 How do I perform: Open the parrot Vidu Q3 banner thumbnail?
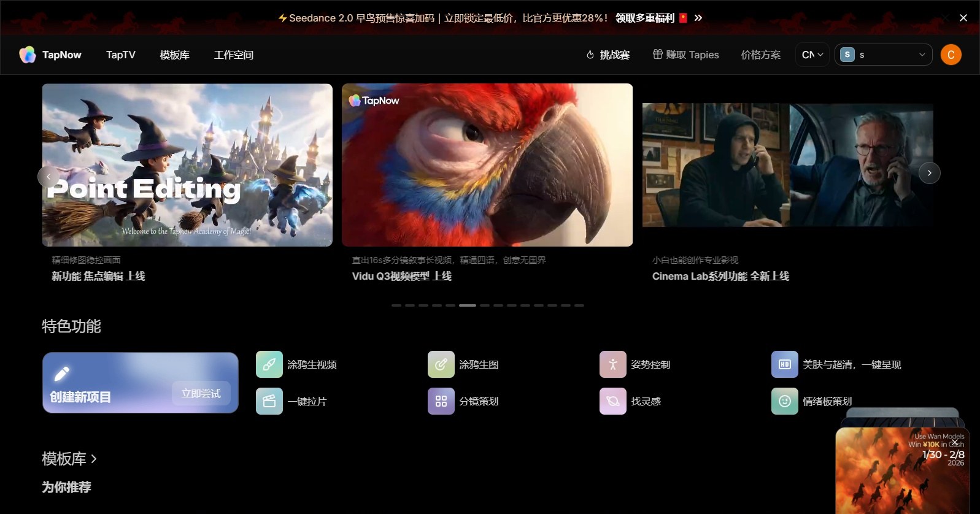point(487,165)
